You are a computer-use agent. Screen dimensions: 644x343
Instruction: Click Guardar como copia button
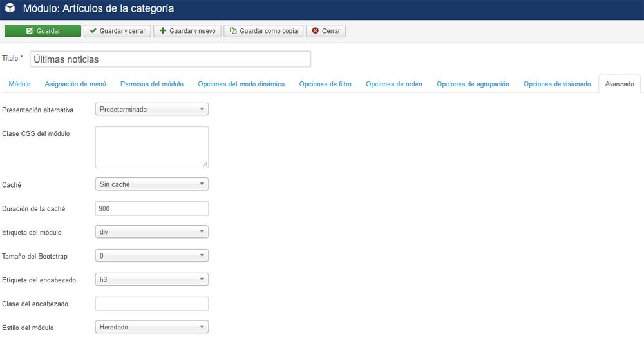pyautogui.click(x=263, y=31)
